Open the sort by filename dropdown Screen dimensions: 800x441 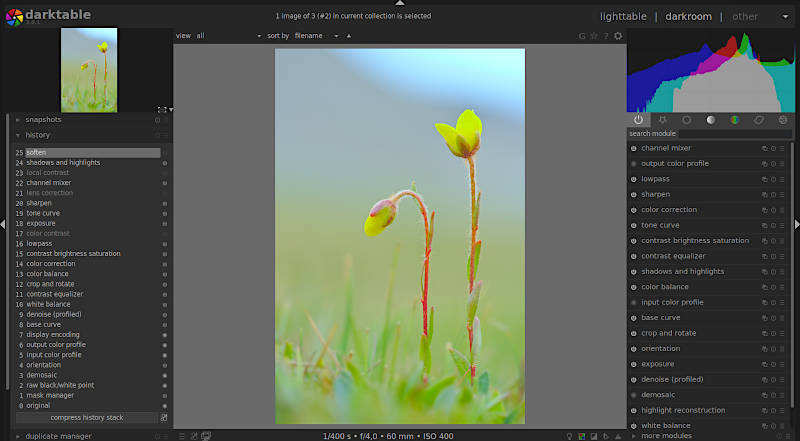point(317,36)
